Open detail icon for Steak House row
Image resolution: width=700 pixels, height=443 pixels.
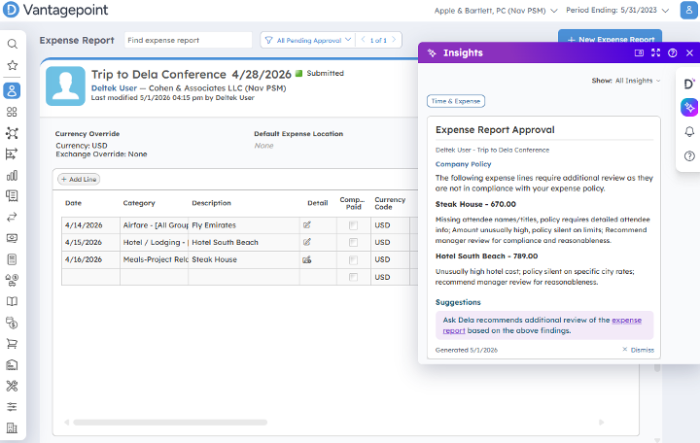point(307,259)
